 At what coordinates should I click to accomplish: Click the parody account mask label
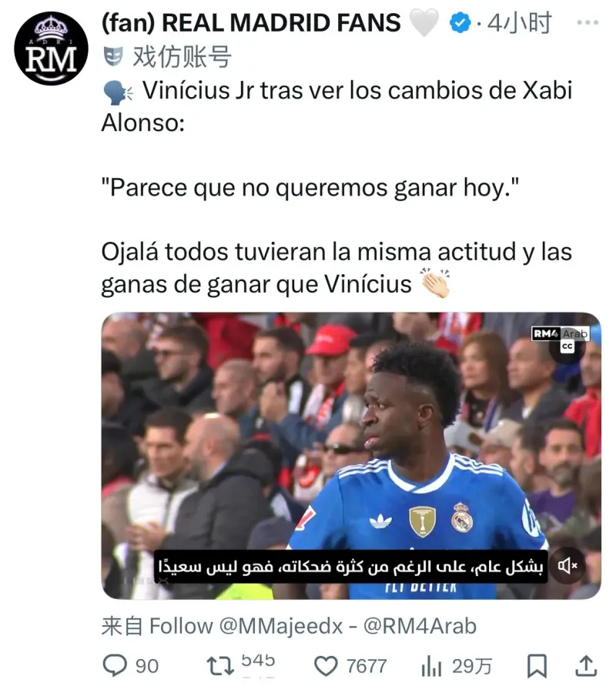click(x=167, y=56)
